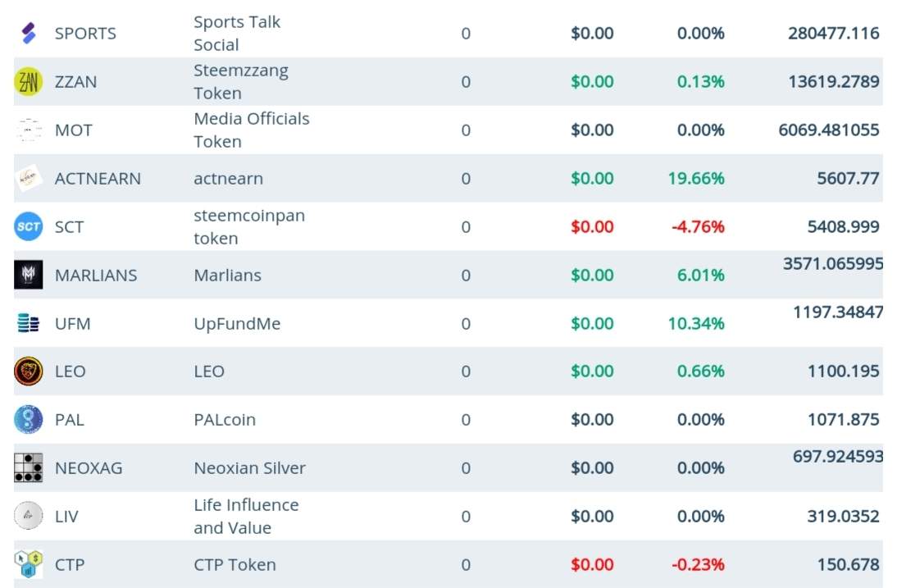Click the ACTNEARN token logo

pos(29,179)
